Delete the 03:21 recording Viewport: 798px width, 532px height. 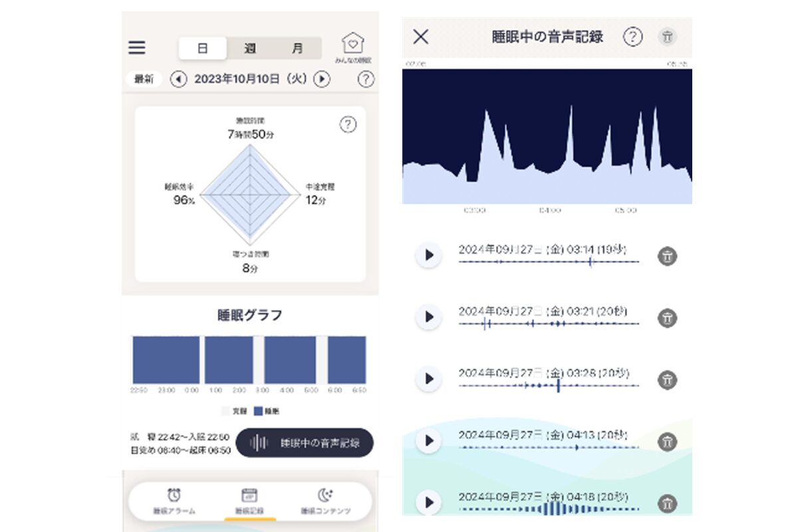(667, 318)
